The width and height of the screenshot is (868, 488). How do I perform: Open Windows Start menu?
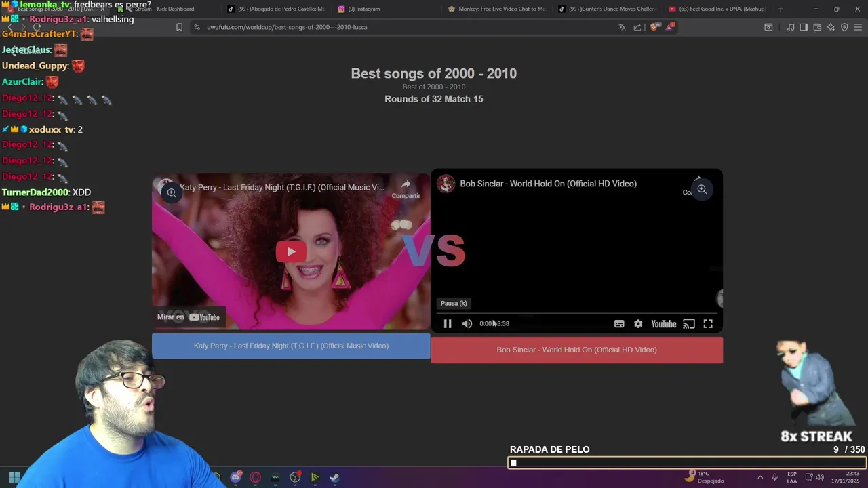coord(14,477)
